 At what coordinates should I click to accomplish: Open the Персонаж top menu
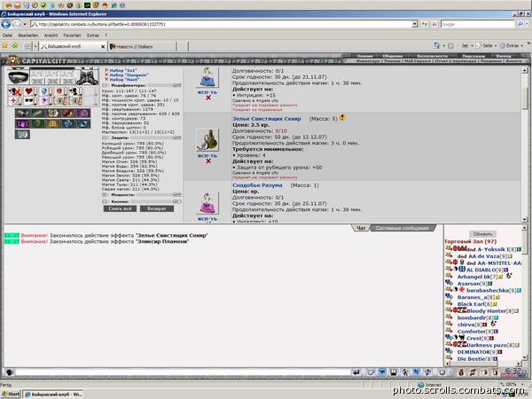point(473,56)
